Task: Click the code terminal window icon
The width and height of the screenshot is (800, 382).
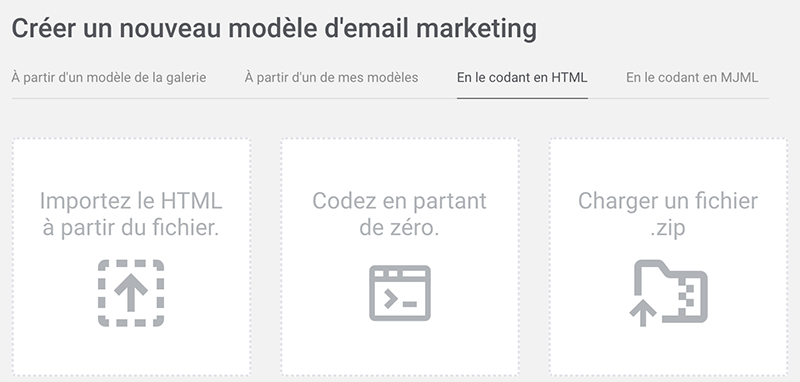Action: coord(400,293)
